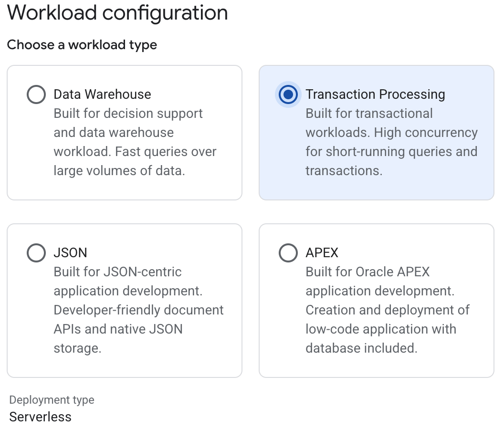Click the JSON workload description text
Image resolution: width=504 pixels, height=439 pixels.
(x=138, y=310)
